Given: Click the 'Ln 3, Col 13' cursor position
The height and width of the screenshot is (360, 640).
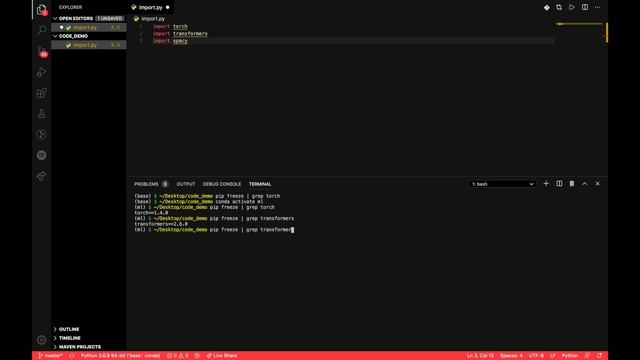Looking at the screenshot, I should point(480,356).
